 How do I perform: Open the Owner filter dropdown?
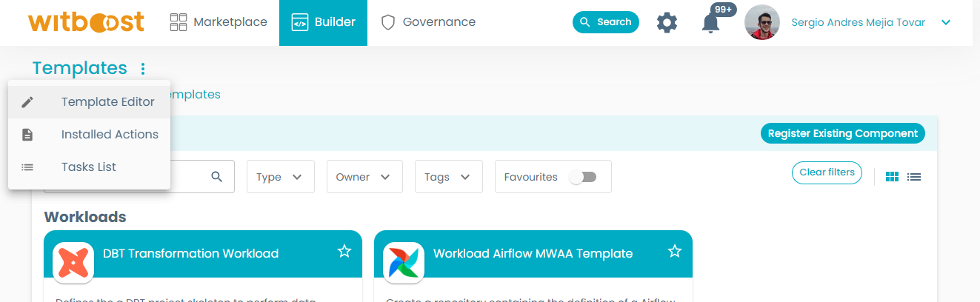click(x=364, y=177)
